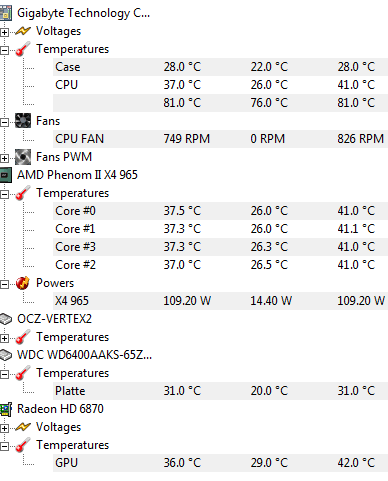Click the 14.40 W minimum power value
Viewport: 388px width, 481px height.
[271, 301]
